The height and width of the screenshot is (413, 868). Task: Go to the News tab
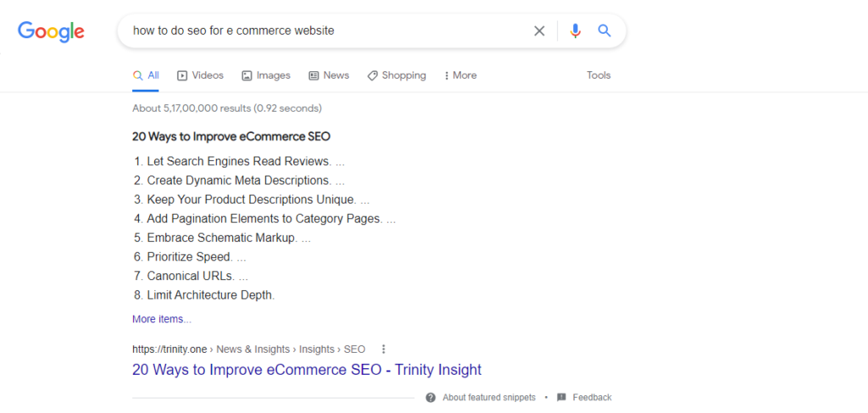coord(329,75)
